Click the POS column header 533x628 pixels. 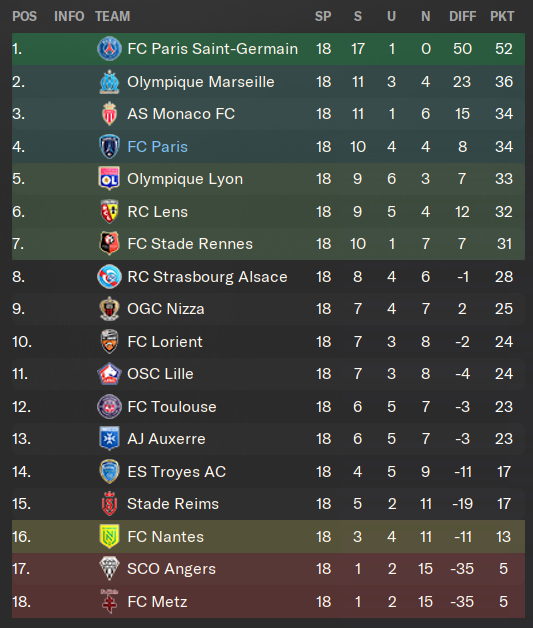tap(24, 16)
